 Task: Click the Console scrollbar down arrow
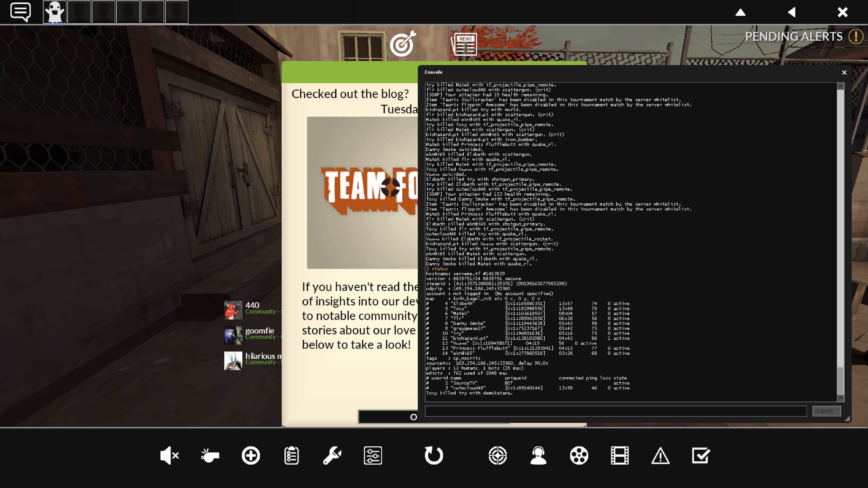[840, 398]
